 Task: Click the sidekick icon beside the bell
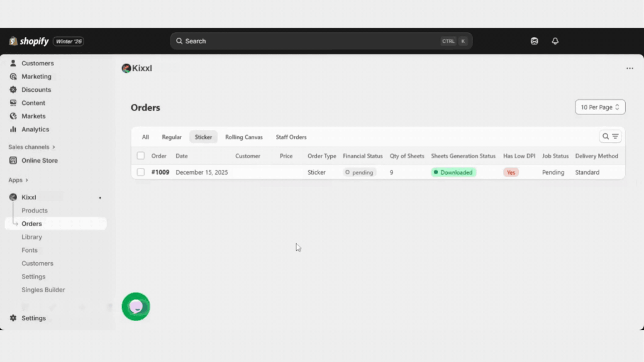(x=534, y=41)
